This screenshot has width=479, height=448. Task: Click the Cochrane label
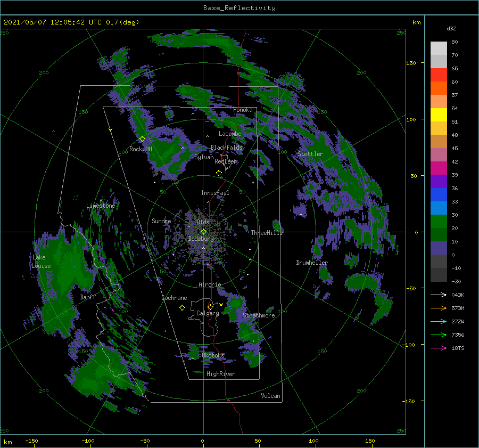tap(174, 298)
